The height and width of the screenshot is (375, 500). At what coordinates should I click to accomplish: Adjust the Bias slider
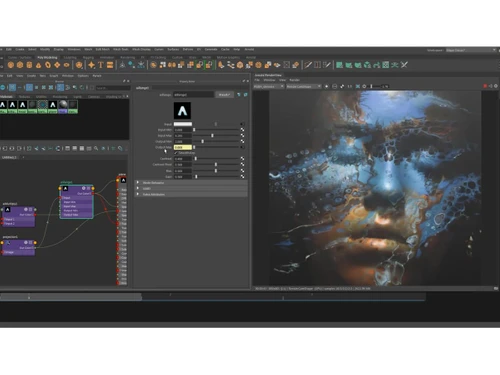pyautogui.click(x=216, y=171)
